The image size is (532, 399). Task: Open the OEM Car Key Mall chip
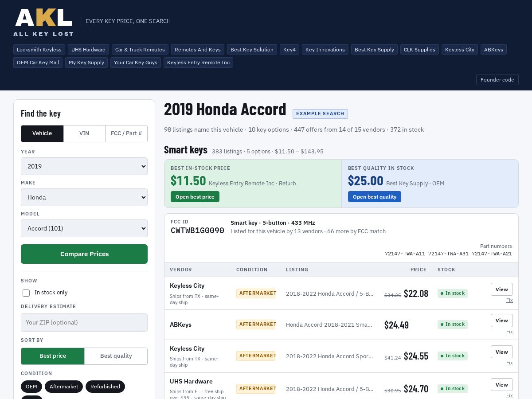38,63
